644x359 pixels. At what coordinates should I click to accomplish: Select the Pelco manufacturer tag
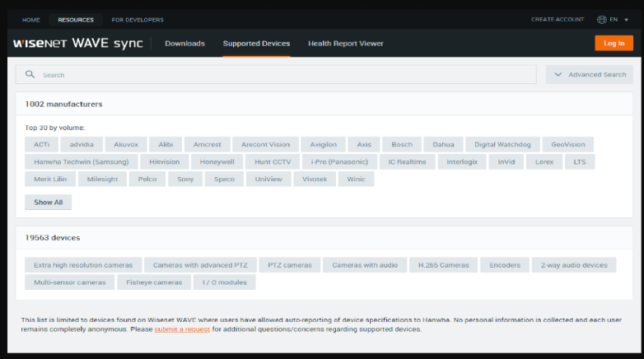pos(147,179)
